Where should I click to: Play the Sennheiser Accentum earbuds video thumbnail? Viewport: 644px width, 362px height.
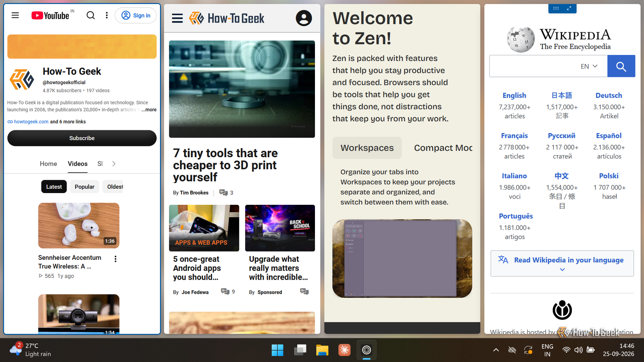[79, 225]
